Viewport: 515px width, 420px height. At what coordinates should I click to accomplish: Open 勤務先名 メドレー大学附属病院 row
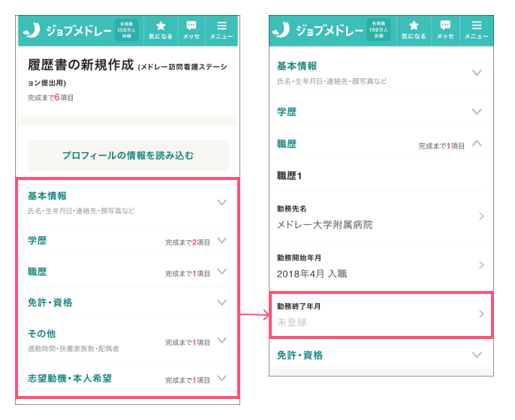click(x=381, y=216)
